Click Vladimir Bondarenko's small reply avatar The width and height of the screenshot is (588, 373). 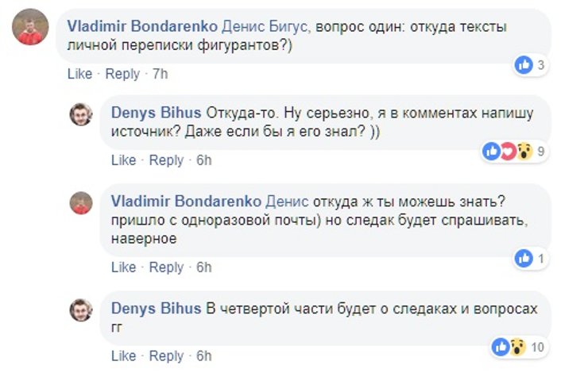click(81, 203)
